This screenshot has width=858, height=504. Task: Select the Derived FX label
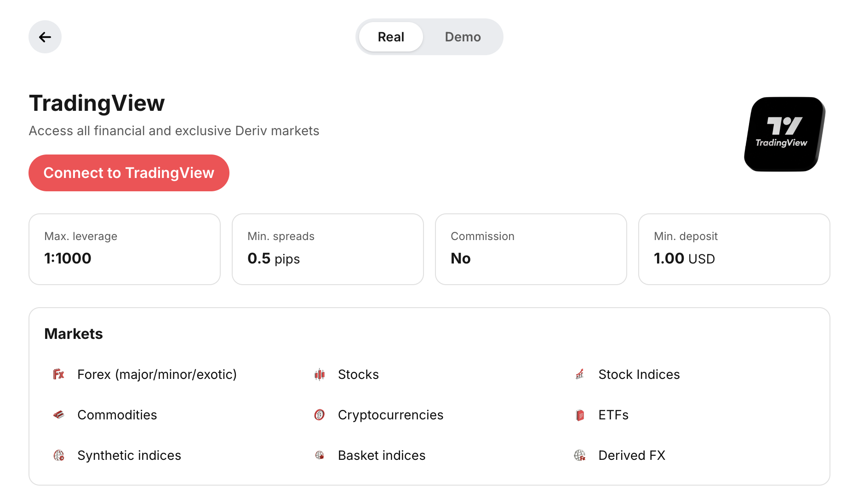(631, 455)
